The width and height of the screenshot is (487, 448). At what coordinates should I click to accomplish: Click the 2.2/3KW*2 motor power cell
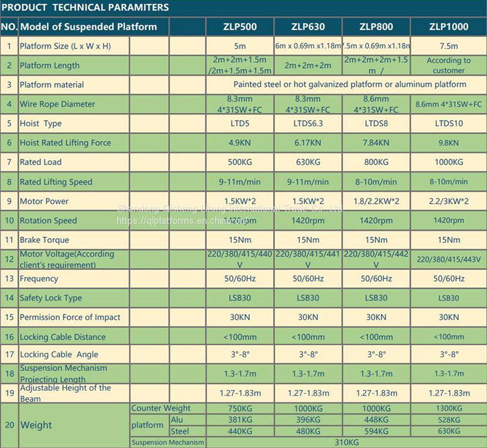point(449,201)
